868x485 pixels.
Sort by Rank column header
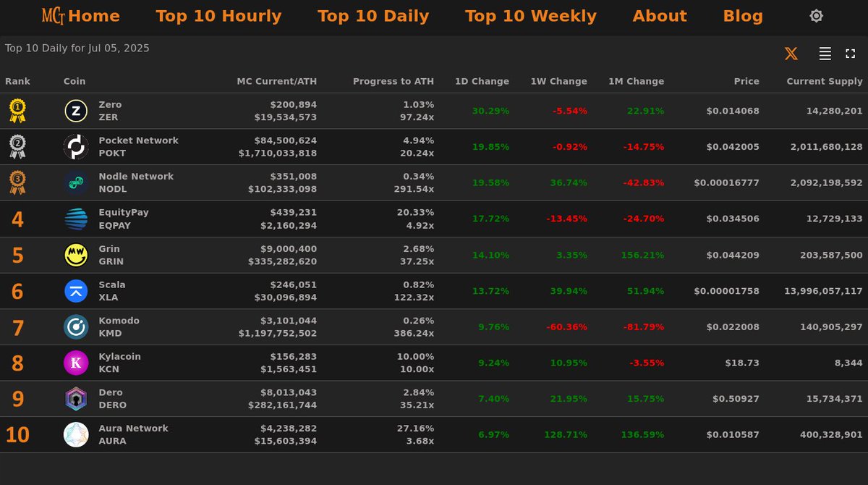(x=18, y=81)
